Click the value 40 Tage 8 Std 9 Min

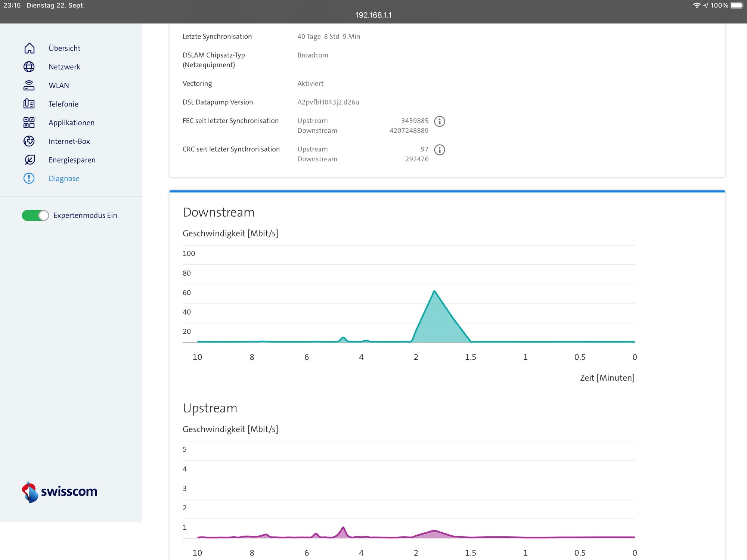(329, 37)
